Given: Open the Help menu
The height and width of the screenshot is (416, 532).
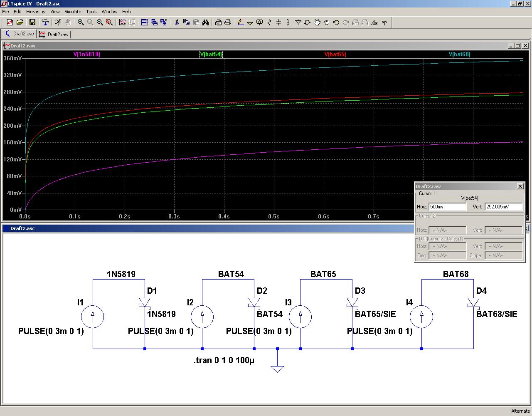Looking at the screenshot, I should point(127,12).
